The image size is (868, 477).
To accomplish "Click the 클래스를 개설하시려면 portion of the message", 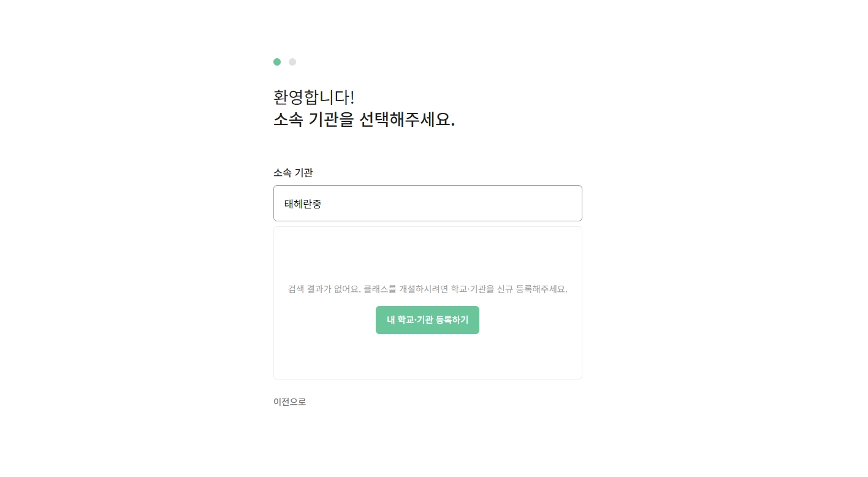I will coord(405,289).
